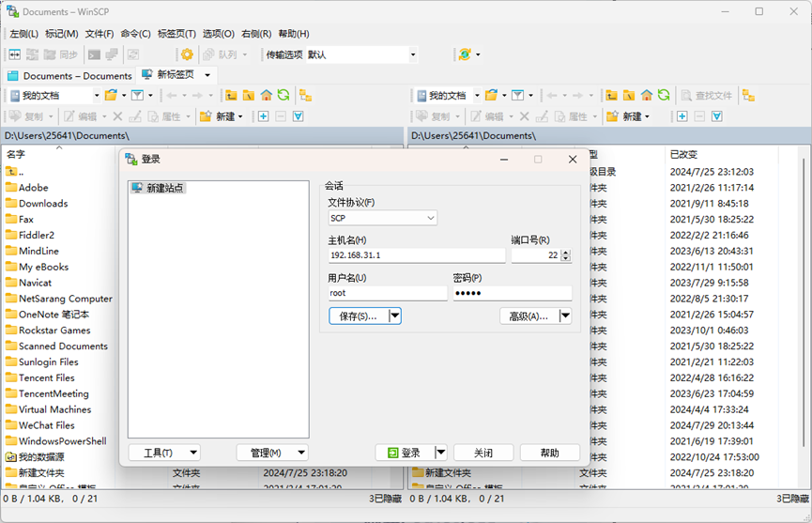Image resolution: width=812 pixels, height=523 pixels.
Task: Click the left panel open folder icon
Action: pos(111,95)
